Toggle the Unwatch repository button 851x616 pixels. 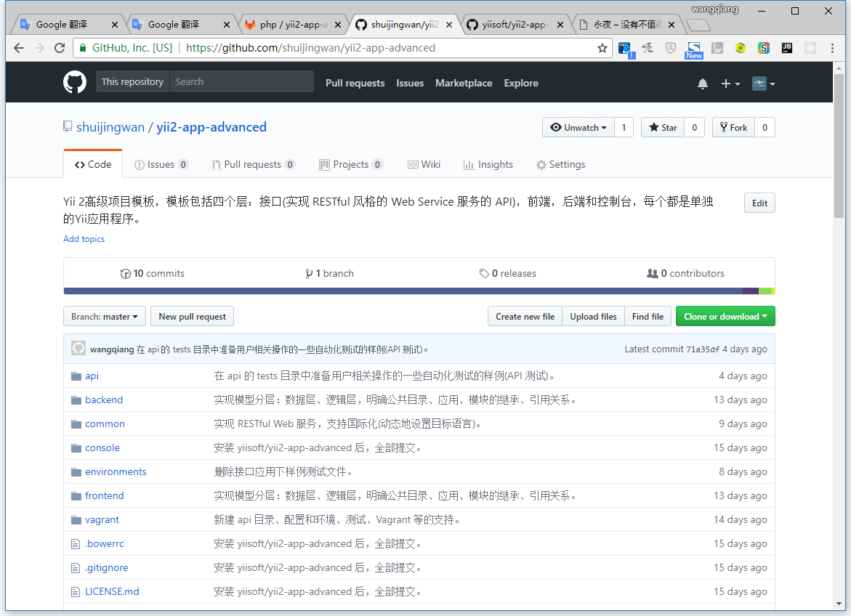coord(578,127)
